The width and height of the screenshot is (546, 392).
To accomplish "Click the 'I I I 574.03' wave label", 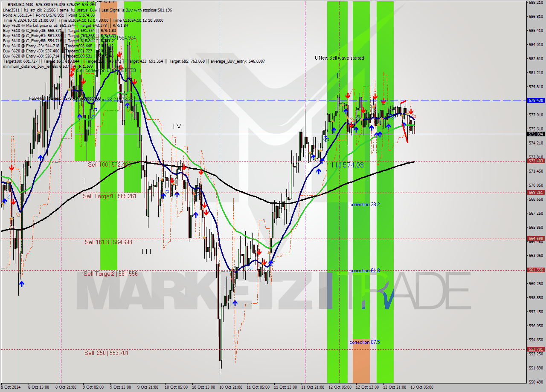I will (x=348, y=165).
